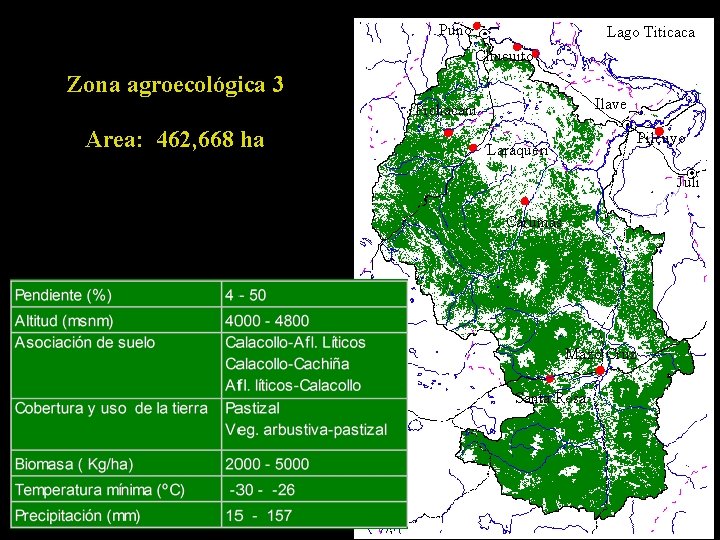
Task: Click the red dot beside Pilcuyo
Action: 659,132
